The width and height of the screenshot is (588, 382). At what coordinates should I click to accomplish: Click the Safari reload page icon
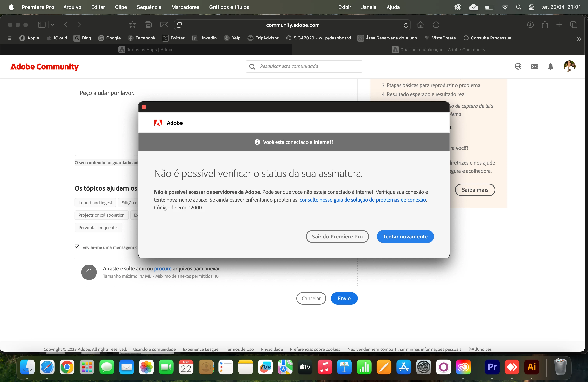pyautogui.click(x=406, y=25)
